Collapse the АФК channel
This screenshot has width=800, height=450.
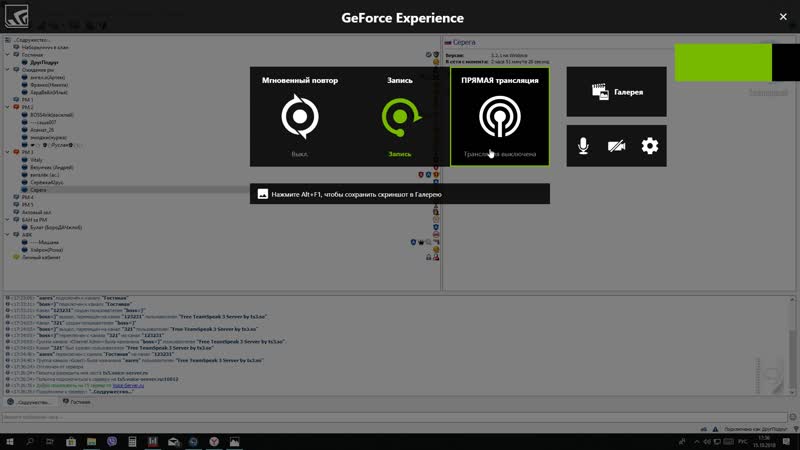[x=8, y=235]
